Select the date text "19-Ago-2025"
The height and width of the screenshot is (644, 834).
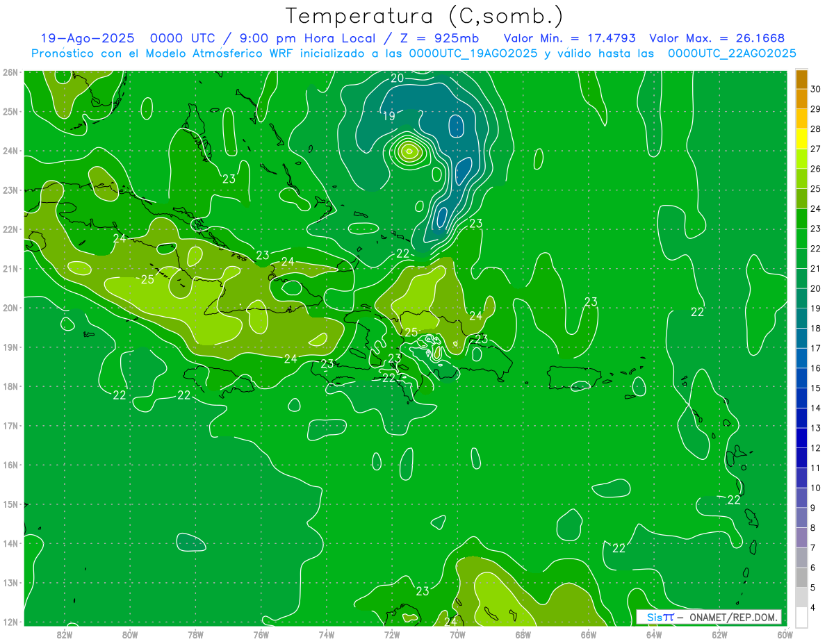point(87,38)
